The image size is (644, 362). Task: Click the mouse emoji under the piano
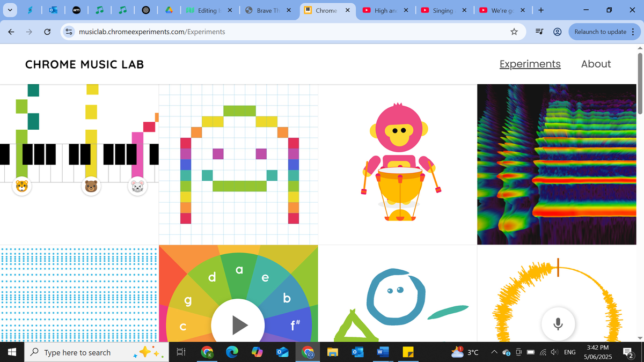point(137,186)
